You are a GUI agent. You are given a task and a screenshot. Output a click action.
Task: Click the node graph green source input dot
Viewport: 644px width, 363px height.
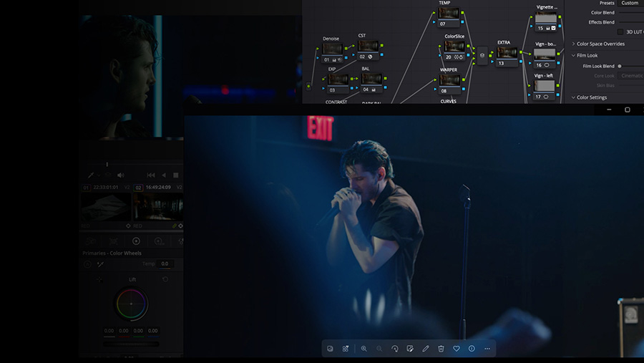click(x=308, y=87)
